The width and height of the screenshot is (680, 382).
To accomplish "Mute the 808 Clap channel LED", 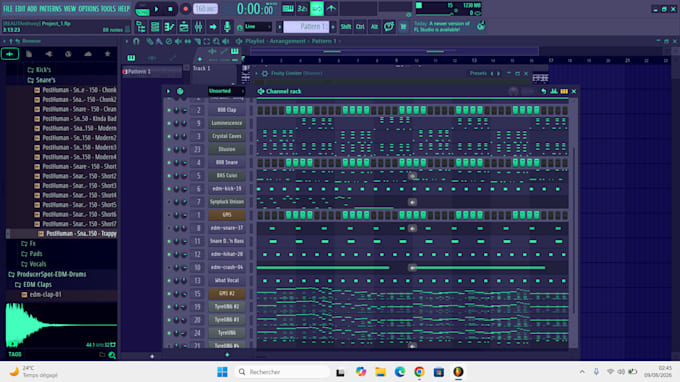I will coord(169,110).
